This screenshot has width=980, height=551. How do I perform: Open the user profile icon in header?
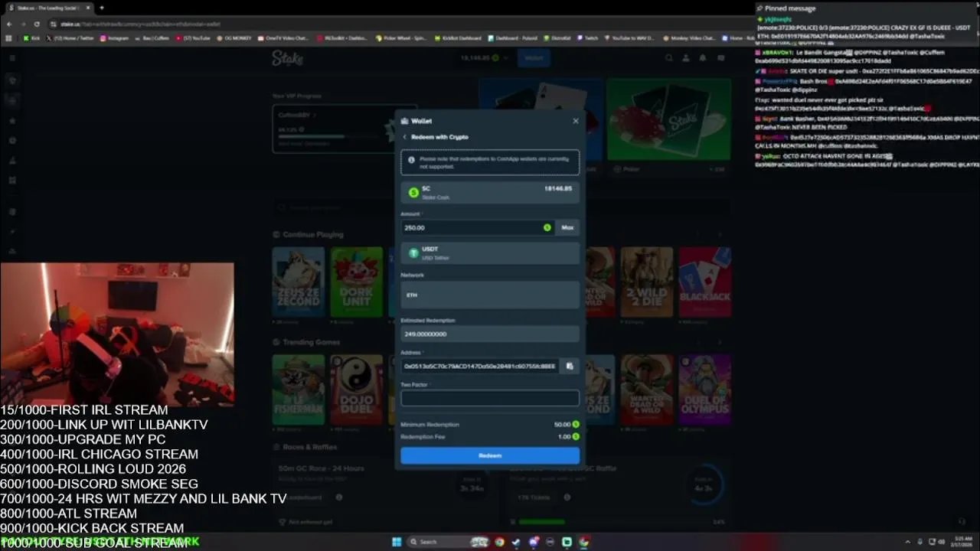point(686,57)
